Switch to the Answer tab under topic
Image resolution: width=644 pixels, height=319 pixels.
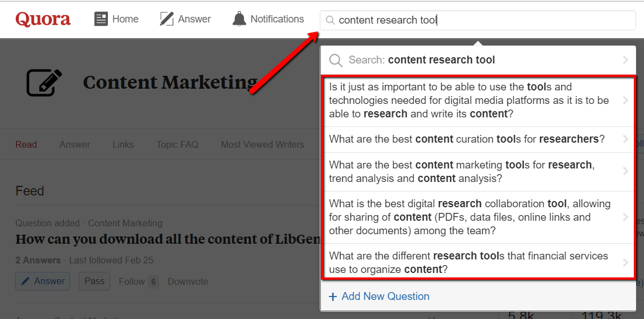pyautogui.click(x=75, y=144)
